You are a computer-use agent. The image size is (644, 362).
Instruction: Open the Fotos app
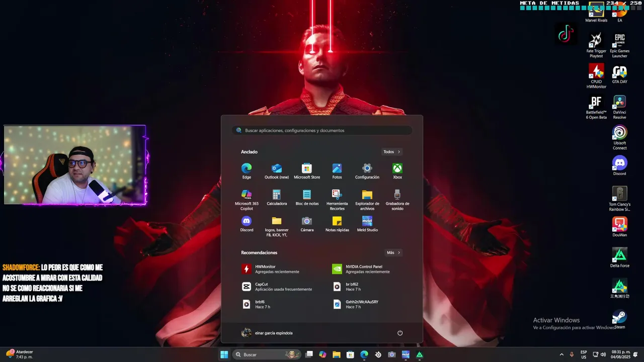click(337, 171)
